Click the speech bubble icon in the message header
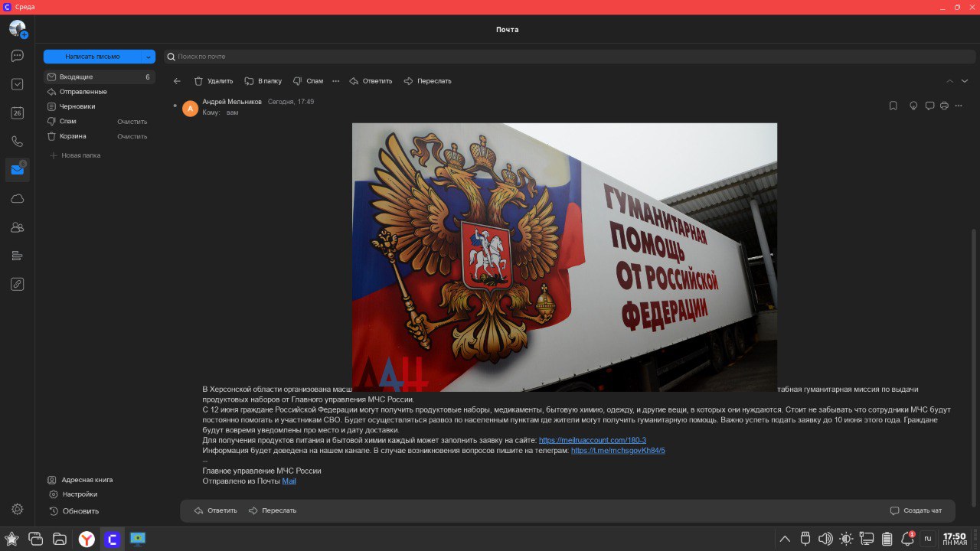This screenshot has width=980, height=551. 929,106
